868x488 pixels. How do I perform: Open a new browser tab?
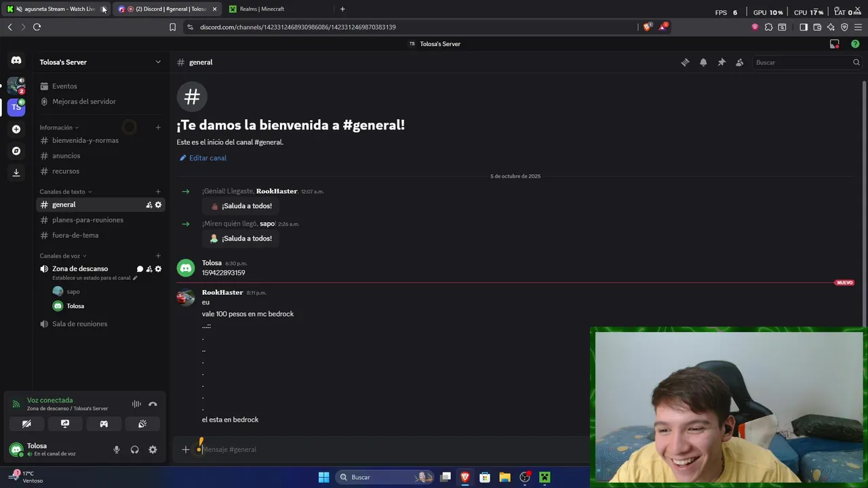(342, 9)
